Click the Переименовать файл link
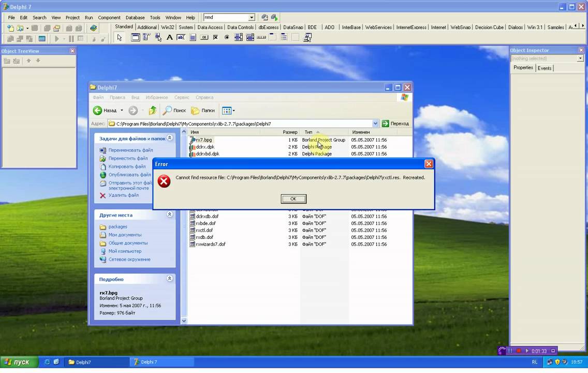 (130, 150)
